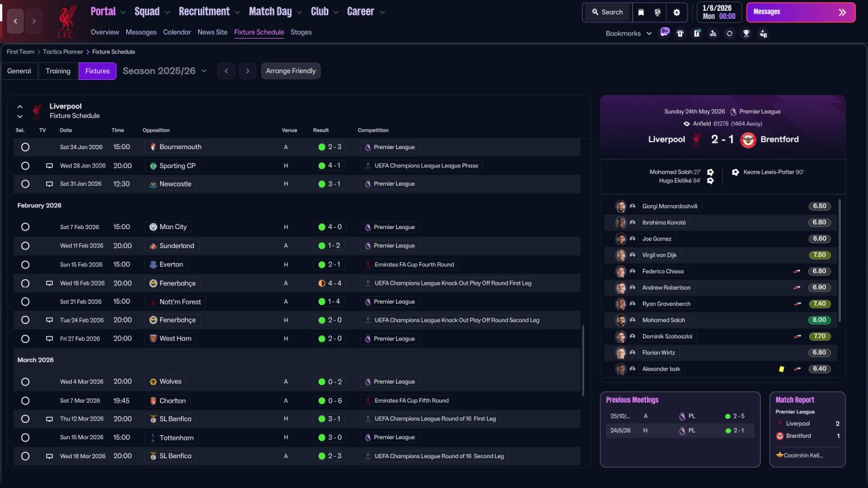This screenshot has width=868, height=488.
Task: Expand the Recruitment dropdown menu
Action: [x=210, y=12]
